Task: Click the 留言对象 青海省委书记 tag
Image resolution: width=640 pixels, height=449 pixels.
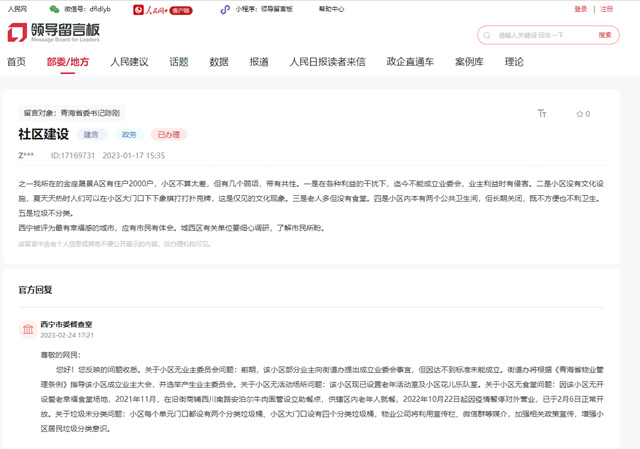Action: pyautogui.click(x=72, y=113)
